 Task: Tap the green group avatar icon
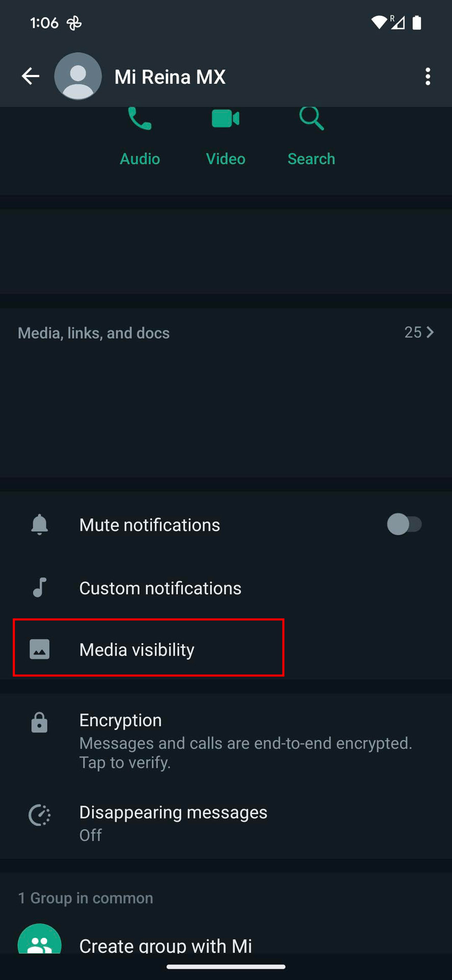coord(39,942)
